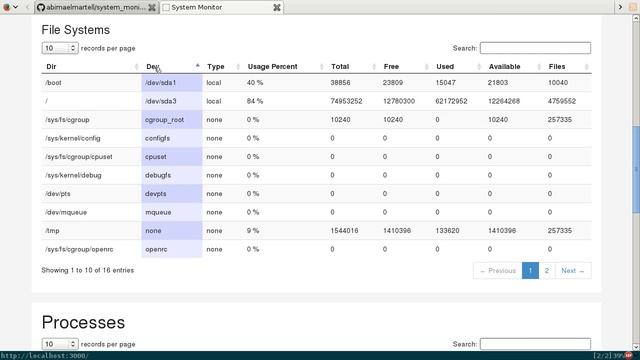Click the File Systems heading

76,30
